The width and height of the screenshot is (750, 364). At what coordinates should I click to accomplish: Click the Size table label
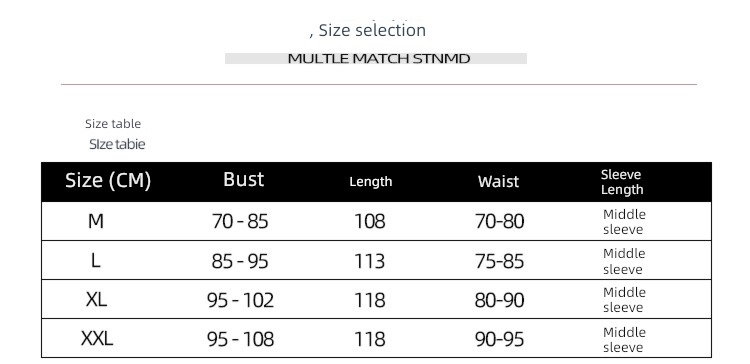113,123
